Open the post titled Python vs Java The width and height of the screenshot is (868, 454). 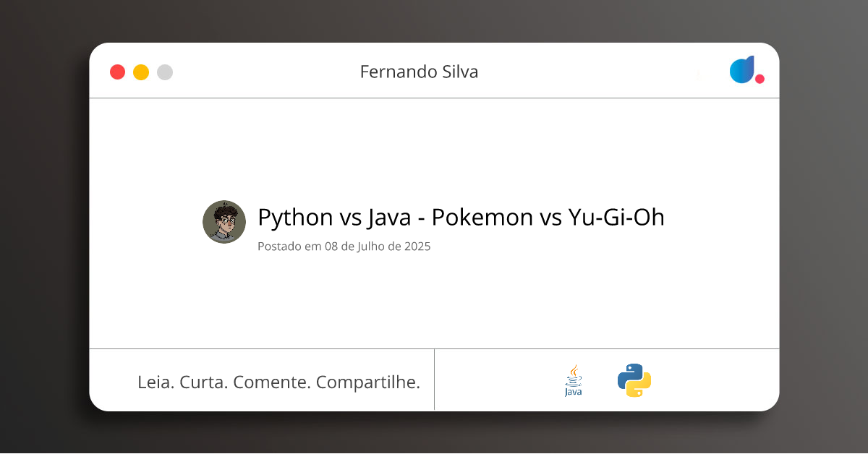461,217
